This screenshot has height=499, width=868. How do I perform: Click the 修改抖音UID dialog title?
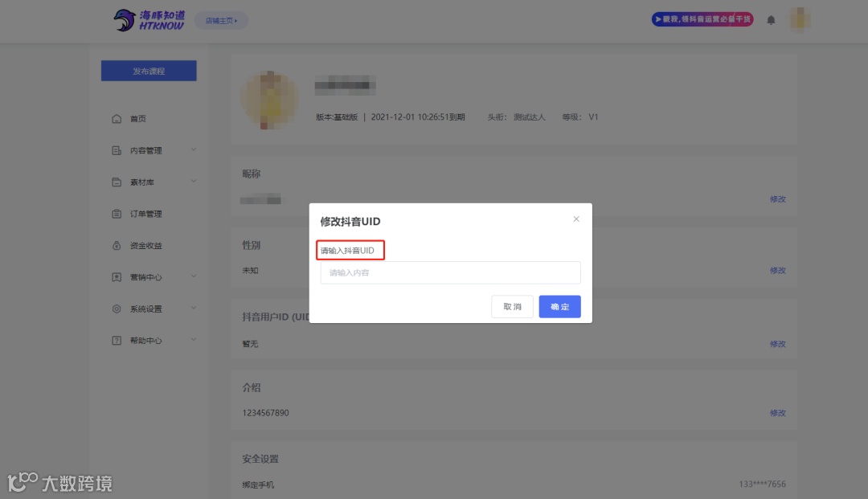[x=350, y=221]
